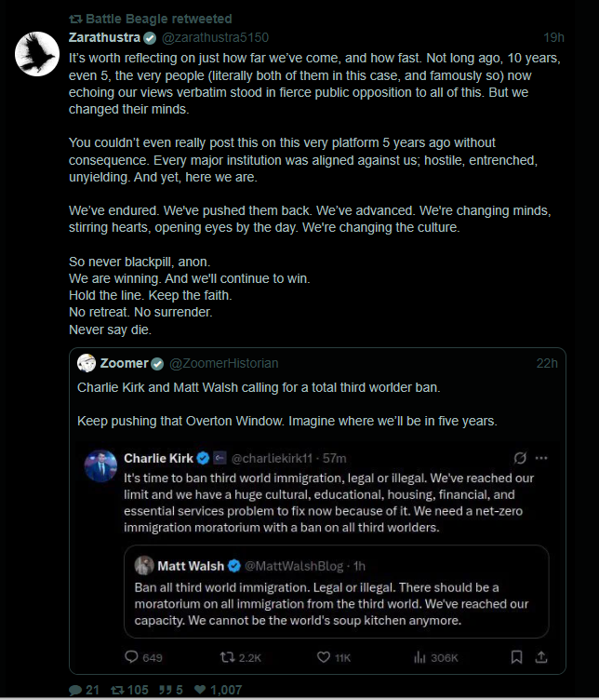Click the retweet icon with 105
Image resolution: width=599 pixels, height=700 pixels.
tap(117, 690)
